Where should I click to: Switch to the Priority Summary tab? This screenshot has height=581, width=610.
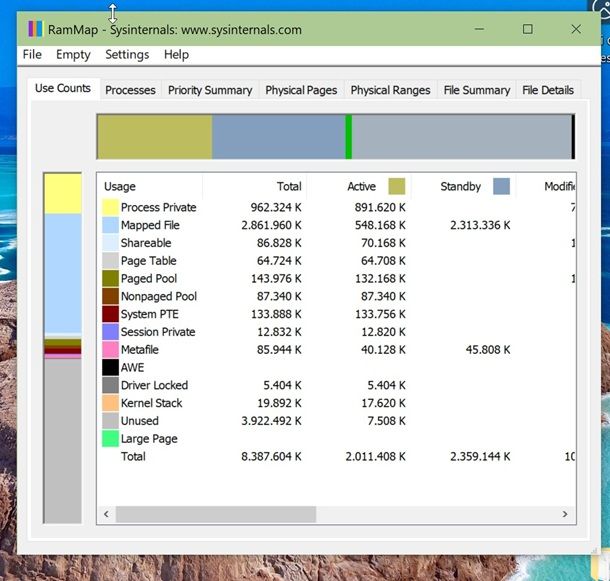click(x=210, y=90)
